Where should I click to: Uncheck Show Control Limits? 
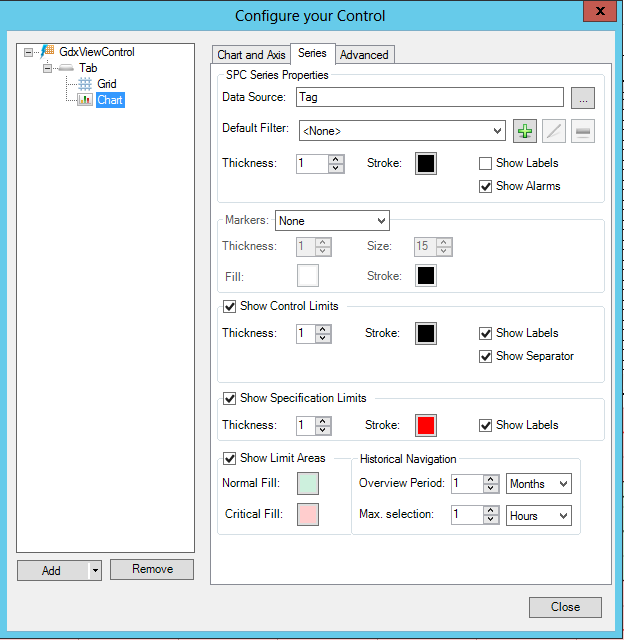(x=229, y=306)
